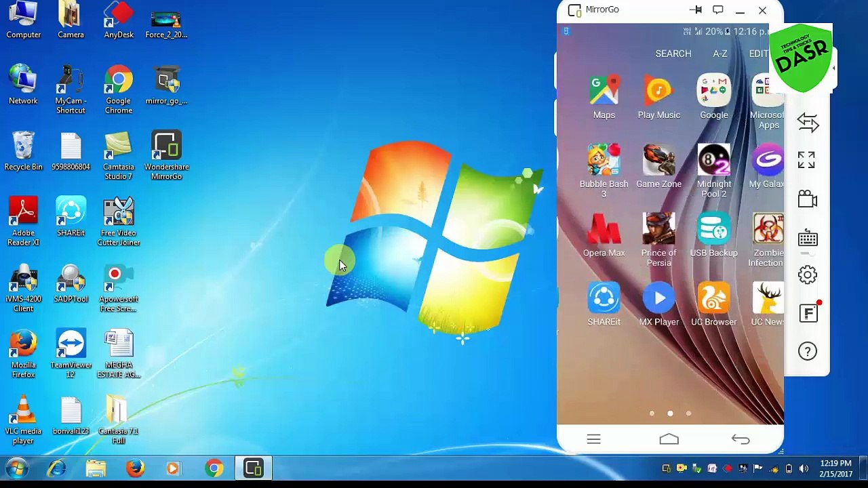Click the MirrorGo file transfer F icon

[x=808, y=313]
